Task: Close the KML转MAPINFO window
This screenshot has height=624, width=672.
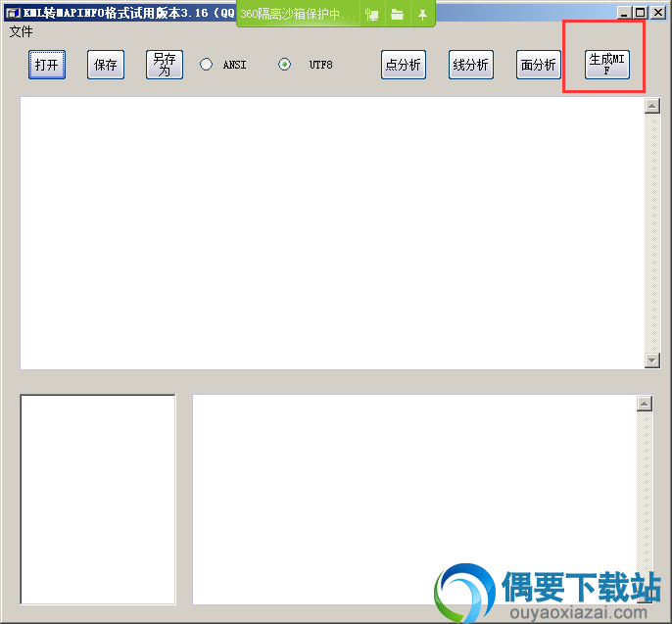Action: pos(658,13)
